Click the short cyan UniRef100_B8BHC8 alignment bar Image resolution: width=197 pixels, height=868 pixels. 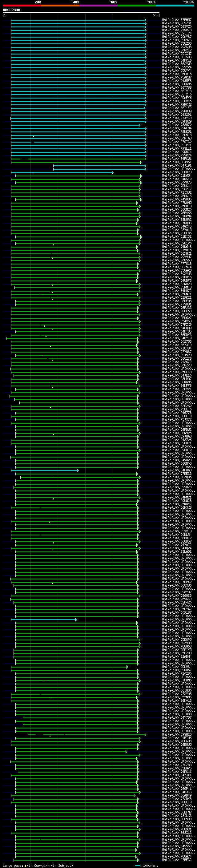[x=62, y=172]
